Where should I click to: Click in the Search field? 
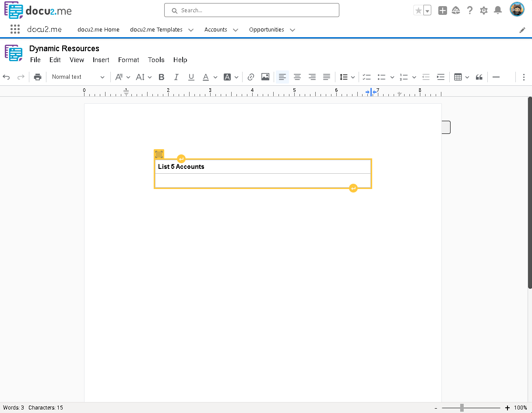coord(252,10)
